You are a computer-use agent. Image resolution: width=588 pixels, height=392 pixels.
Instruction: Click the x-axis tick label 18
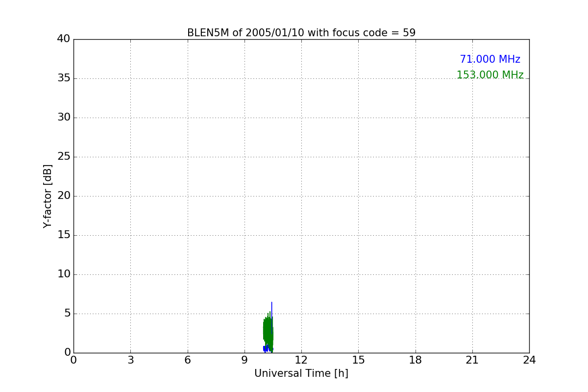(x=416, y=360)
